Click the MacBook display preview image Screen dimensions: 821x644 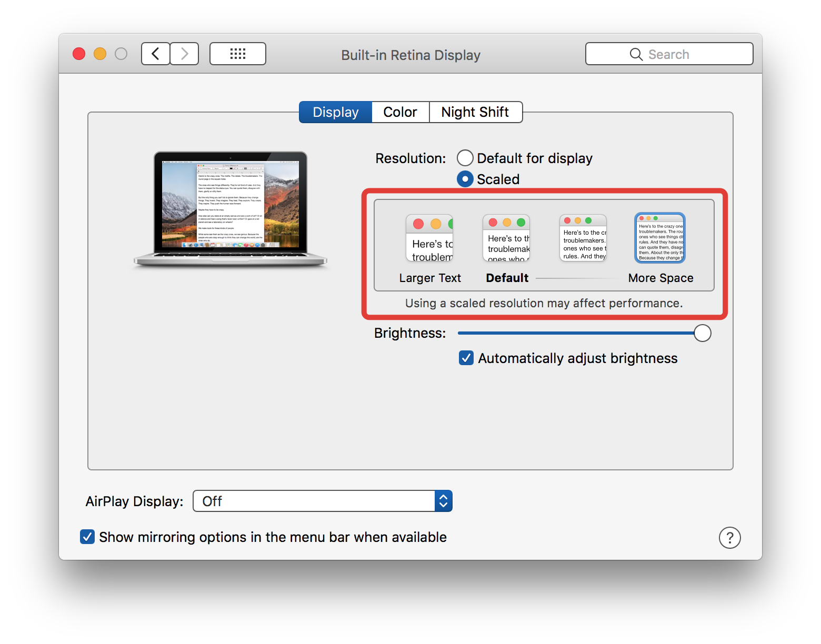[231, 209]
